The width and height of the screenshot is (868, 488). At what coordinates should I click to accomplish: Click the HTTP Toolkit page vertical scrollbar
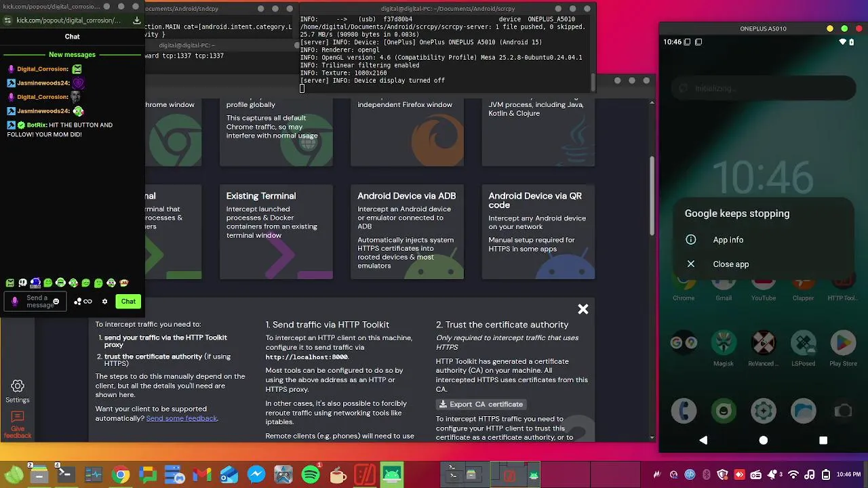652,197
